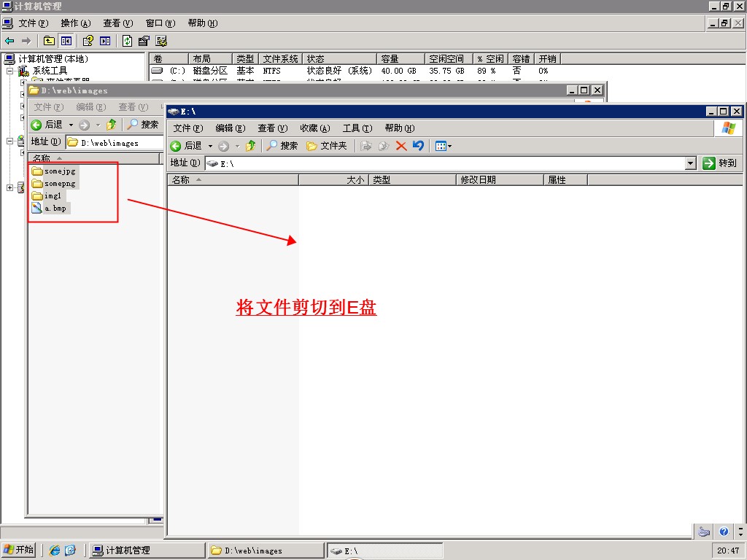Screen dimensions: 747x560
Task: Open the 搜索 search tool
Action: pyautogui.click(x=282, y=146)
